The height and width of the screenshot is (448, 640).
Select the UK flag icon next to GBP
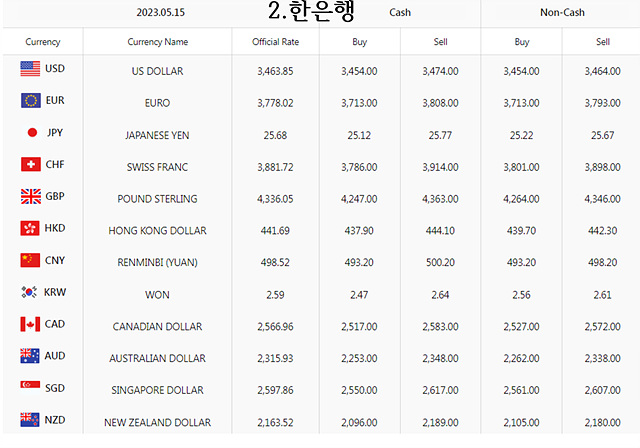click(x=31, y=196)
